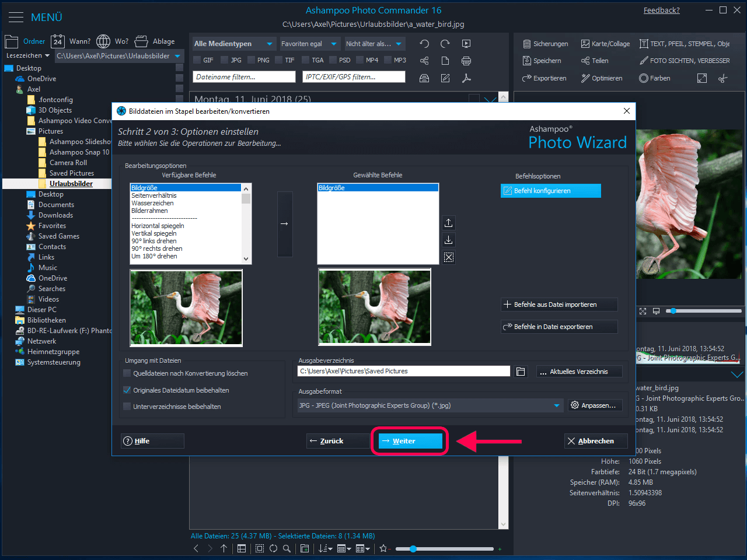Click the new folder icon in bottom toolbar
The image size is (747, 560).
click(305, 548)
